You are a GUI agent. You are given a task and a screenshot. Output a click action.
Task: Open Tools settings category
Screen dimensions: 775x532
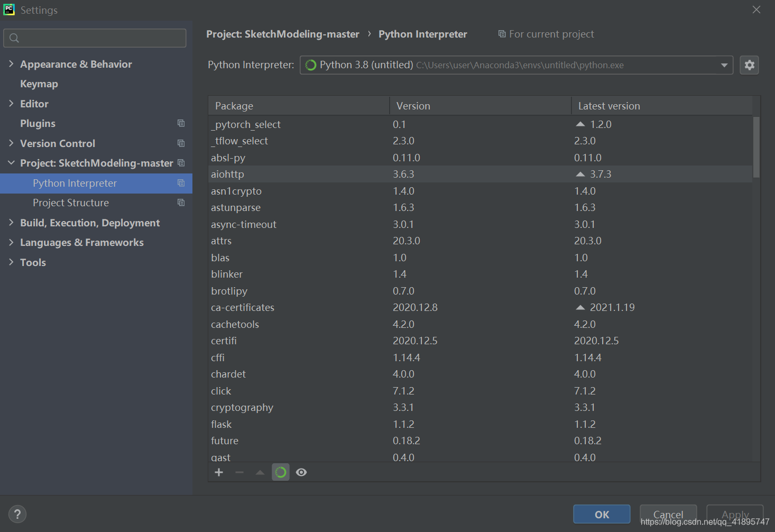tap(33, 262)
